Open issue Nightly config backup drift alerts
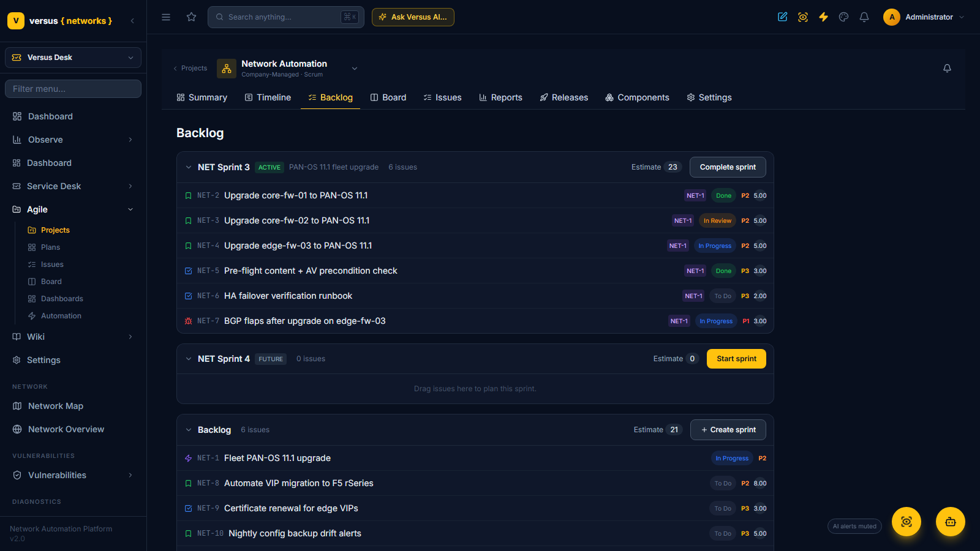The image size is (980, 551). [x=295, y=533]
